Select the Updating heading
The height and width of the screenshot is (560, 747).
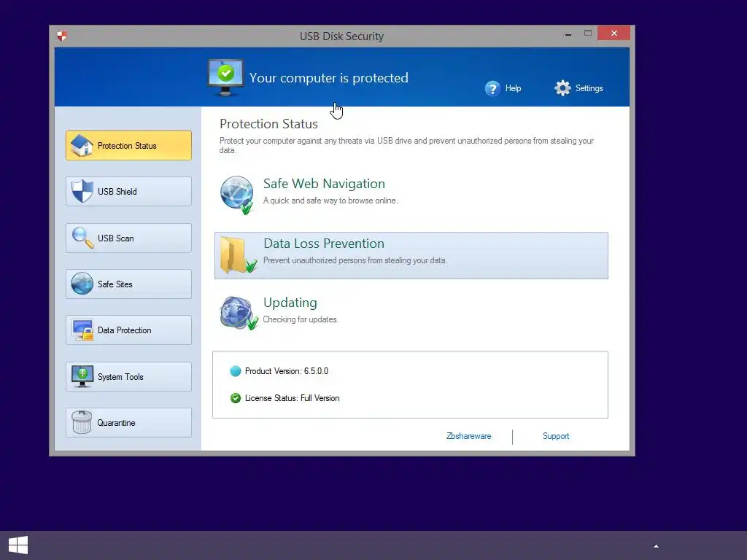(x=290, y=303)
